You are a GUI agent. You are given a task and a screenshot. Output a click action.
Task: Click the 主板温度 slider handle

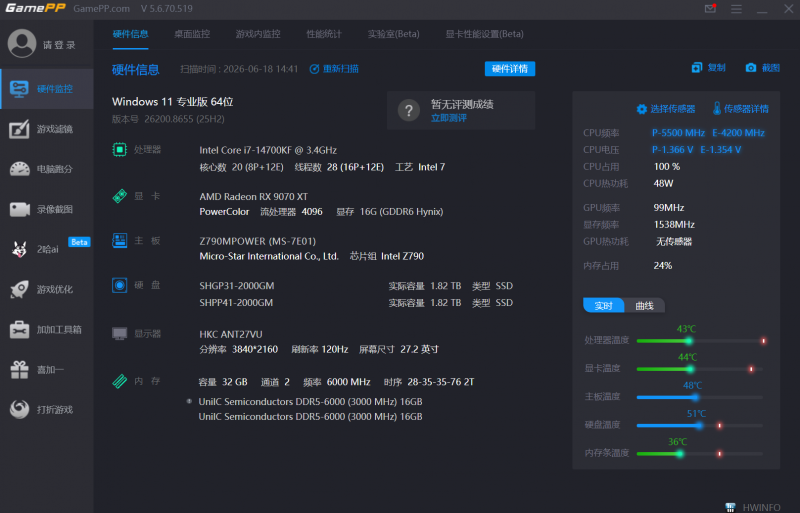[695, 397]
